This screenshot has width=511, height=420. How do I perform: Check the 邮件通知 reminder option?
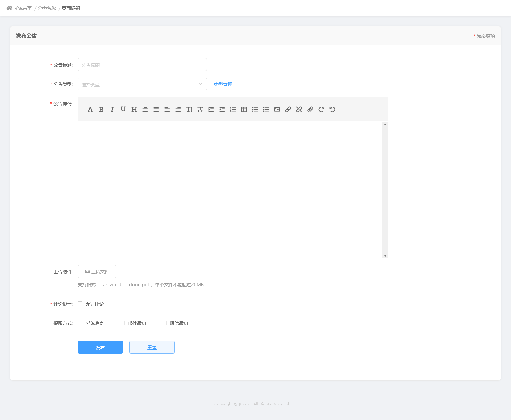pyautogui.click(x=122, y=323)
